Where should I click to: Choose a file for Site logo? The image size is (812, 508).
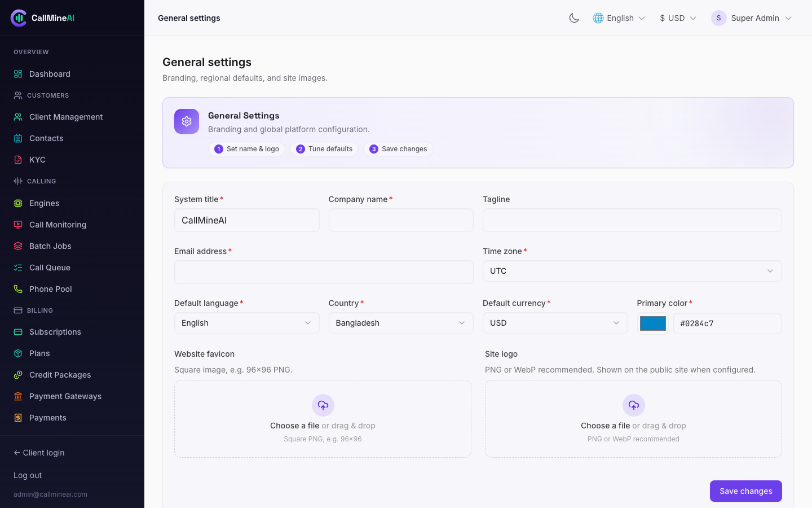pyautogui.click(x=633, y=419)
